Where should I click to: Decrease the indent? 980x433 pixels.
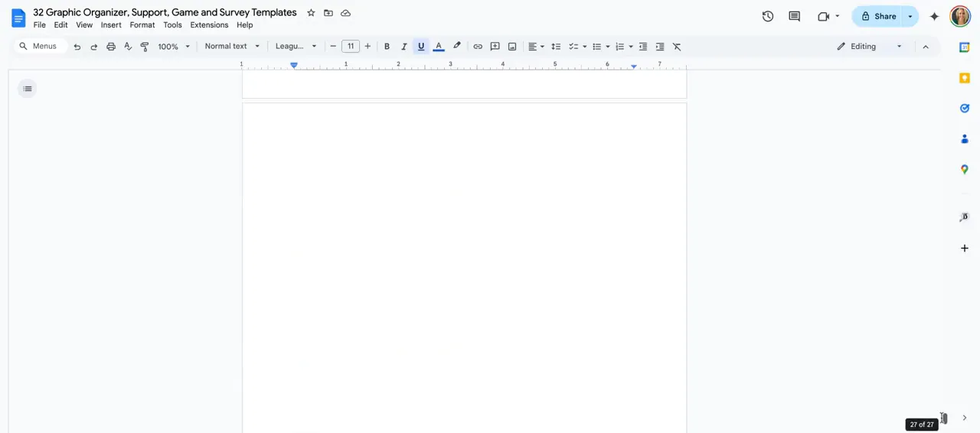click(643, 47)
